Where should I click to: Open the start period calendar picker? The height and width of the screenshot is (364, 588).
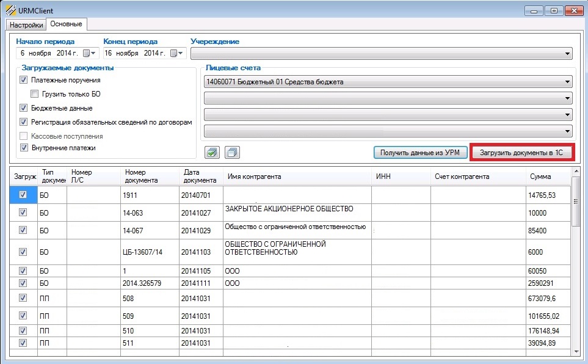click(x=89, y=53)
